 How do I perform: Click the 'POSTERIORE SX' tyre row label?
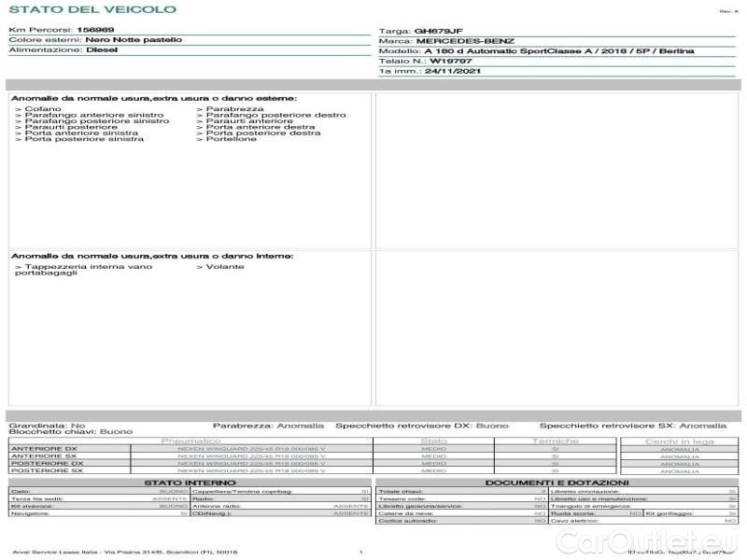47,470
